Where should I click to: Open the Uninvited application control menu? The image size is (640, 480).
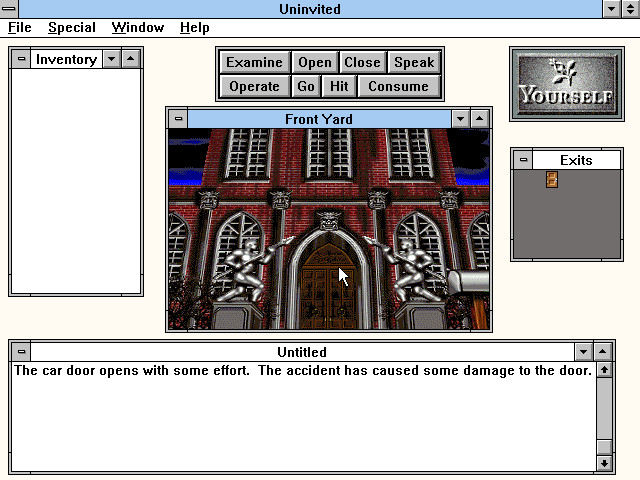pos(9,9)
